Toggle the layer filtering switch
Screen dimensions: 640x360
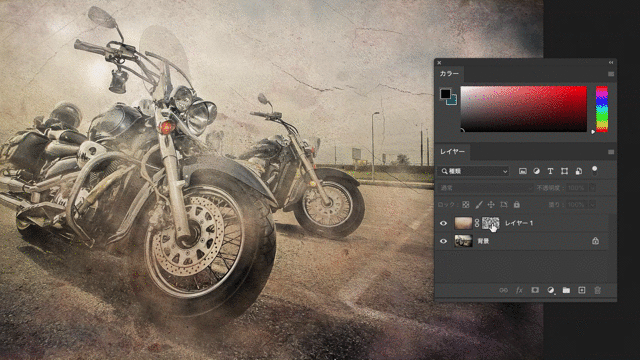tap(594, 171)
